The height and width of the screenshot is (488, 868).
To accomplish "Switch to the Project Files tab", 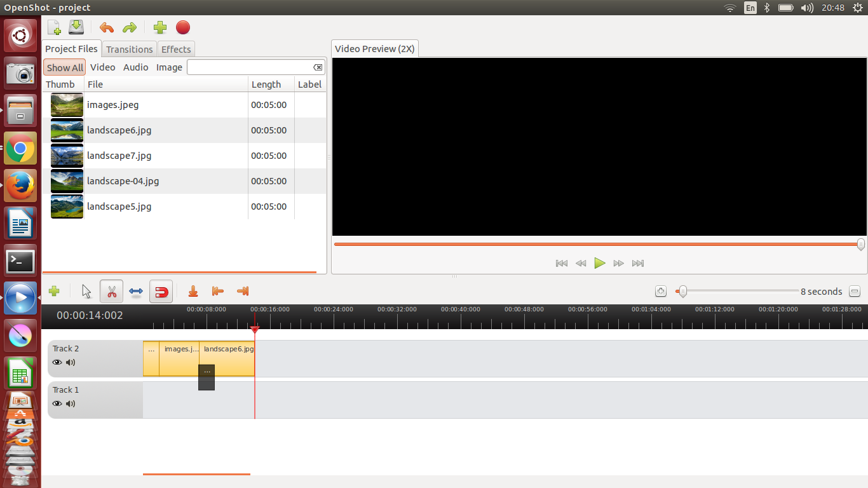I will point(71,49).
